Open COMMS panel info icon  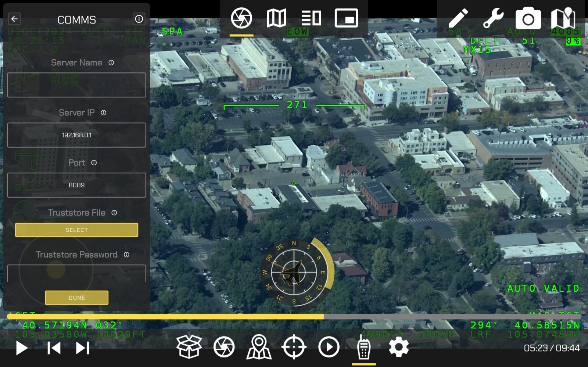click(139, 19)
